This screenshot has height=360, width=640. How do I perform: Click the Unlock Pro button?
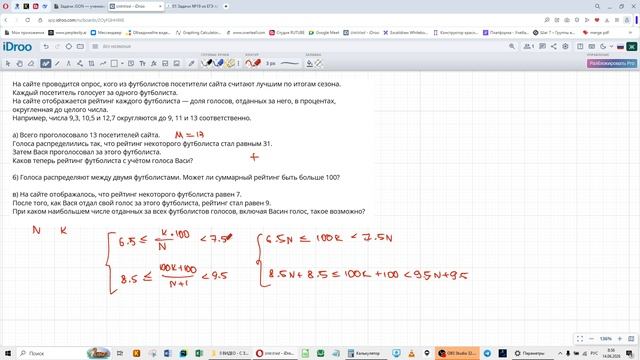611,63
